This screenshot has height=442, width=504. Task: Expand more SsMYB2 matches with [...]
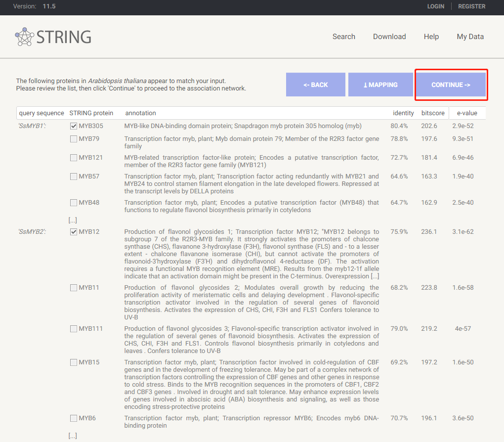click(73, 436)
